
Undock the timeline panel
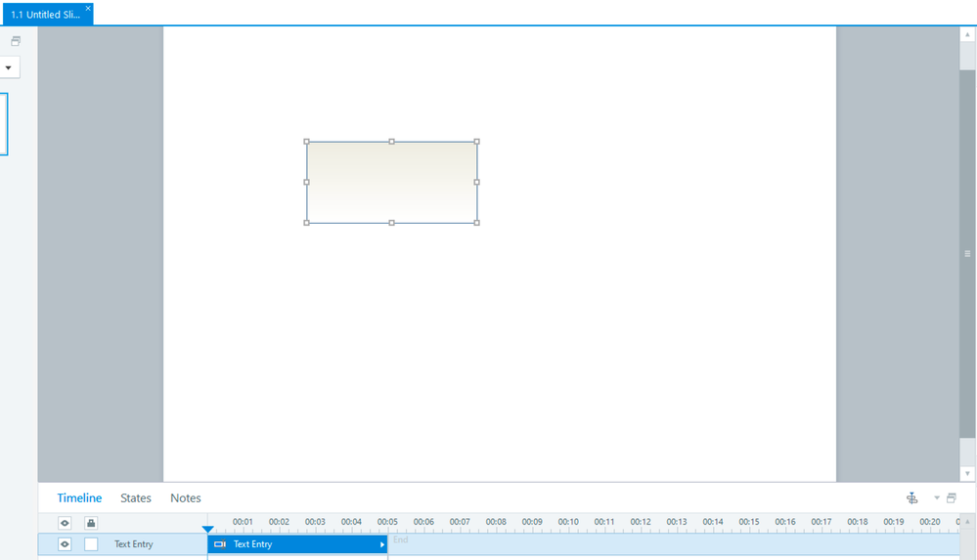click(x=952, y=497)
